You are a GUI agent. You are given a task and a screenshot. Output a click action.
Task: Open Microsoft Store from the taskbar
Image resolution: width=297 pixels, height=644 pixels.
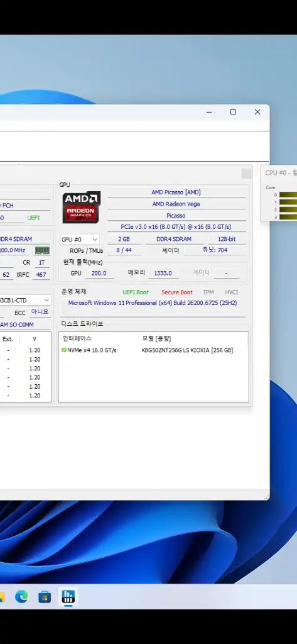coord(45,596)
